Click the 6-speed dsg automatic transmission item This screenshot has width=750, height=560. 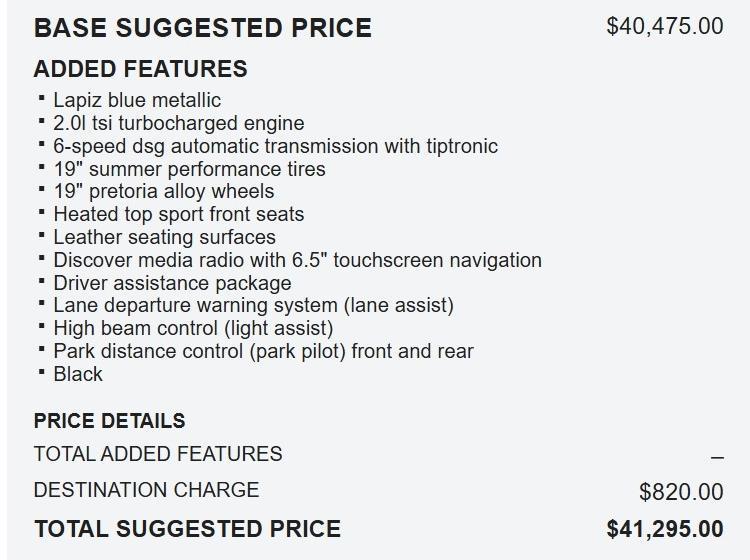click(x=275, y=146)
